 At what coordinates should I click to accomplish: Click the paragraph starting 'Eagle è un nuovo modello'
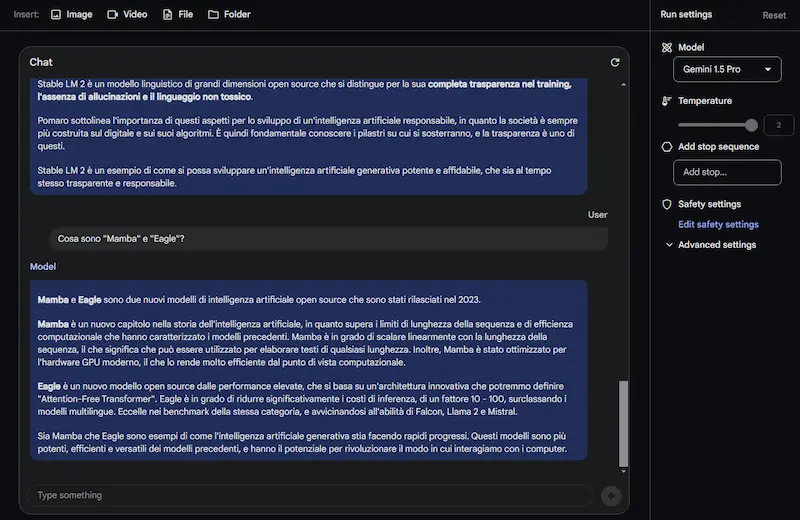pyautogui.click(x=302, y=399)
